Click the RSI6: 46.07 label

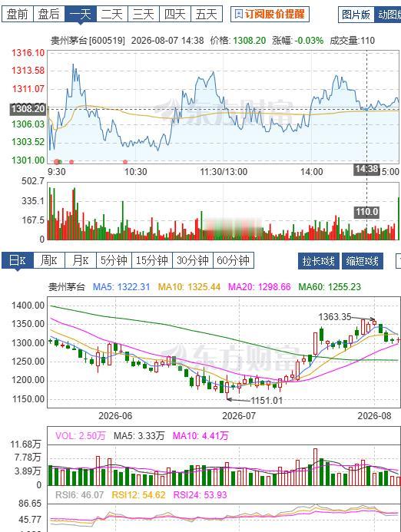79,495
